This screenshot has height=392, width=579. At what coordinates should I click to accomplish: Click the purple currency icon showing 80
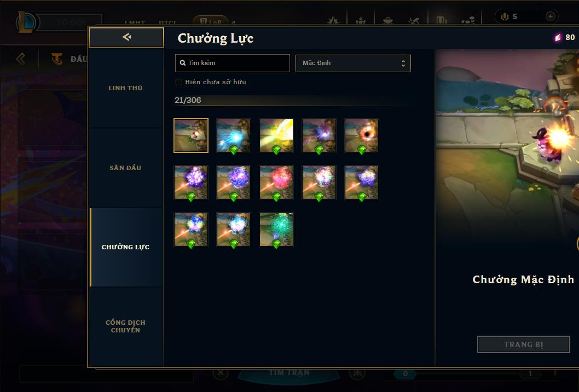tap(558, 37)
